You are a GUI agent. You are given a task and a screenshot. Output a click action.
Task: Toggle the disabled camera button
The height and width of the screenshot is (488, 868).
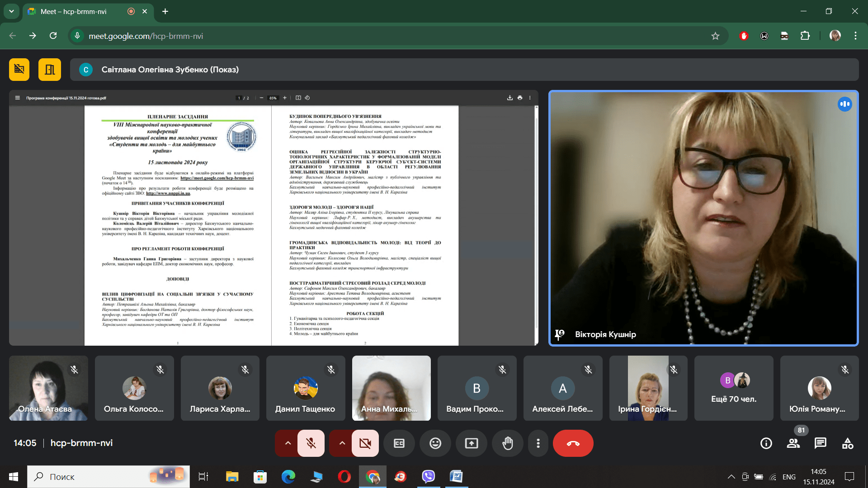click(365, 443)
